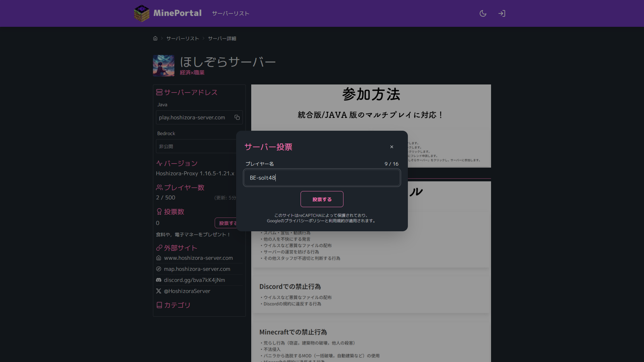The height and width of the screenshot is (362, 644).
Task: Open サーバーリスト in top navigation
Action: (x=230, y=13)
